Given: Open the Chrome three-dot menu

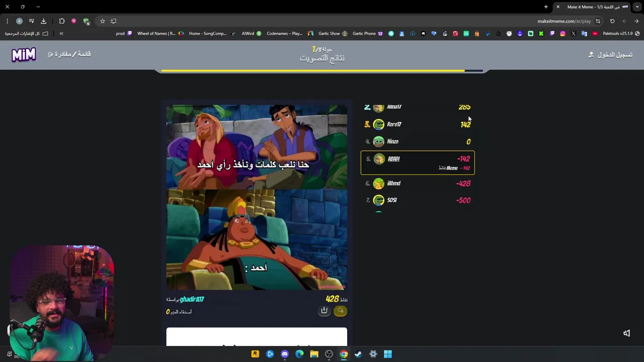Looking at the screenshot, I should 7,21.
